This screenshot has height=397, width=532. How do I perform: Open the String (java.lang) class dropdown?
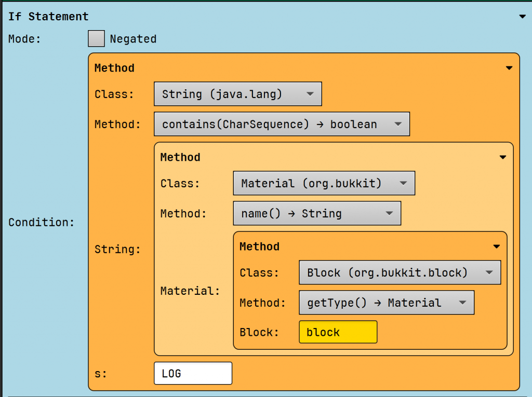click(x=237, y=94)
